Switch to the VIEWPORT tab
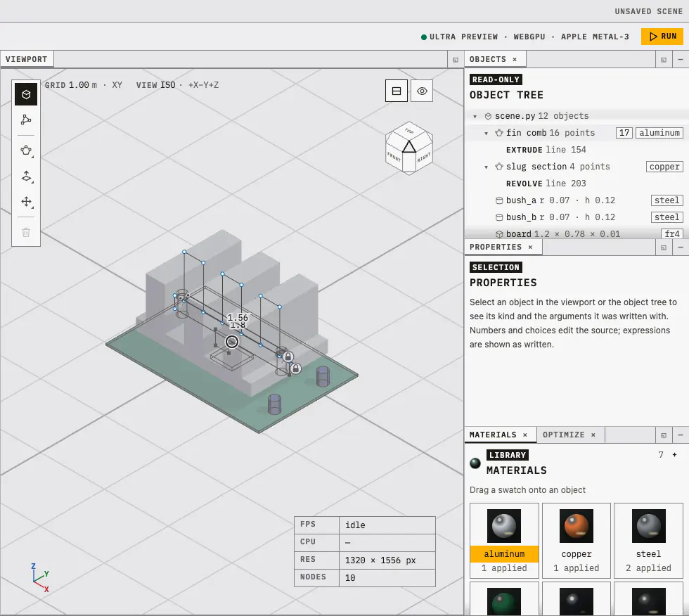 [x=27, y=59]
